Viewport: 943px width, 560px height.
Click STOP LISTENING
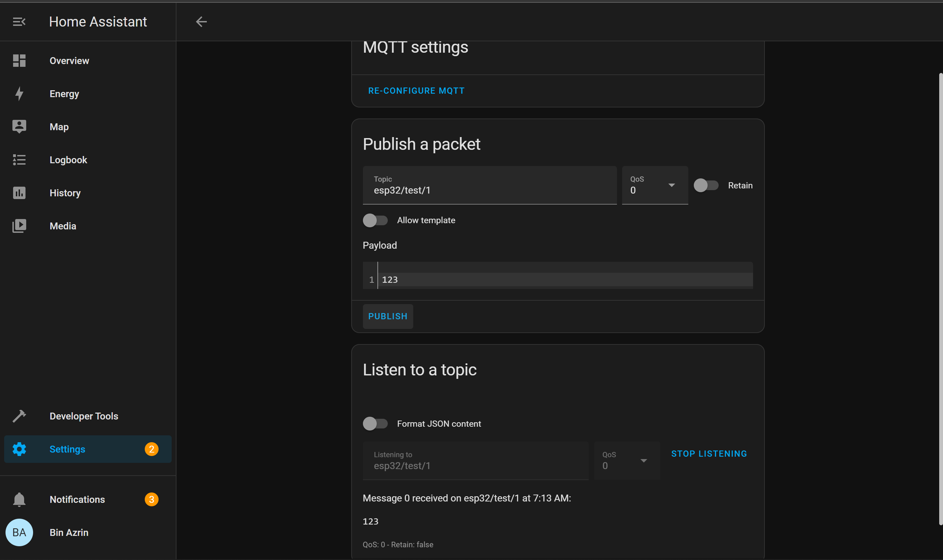pos(709,454)
